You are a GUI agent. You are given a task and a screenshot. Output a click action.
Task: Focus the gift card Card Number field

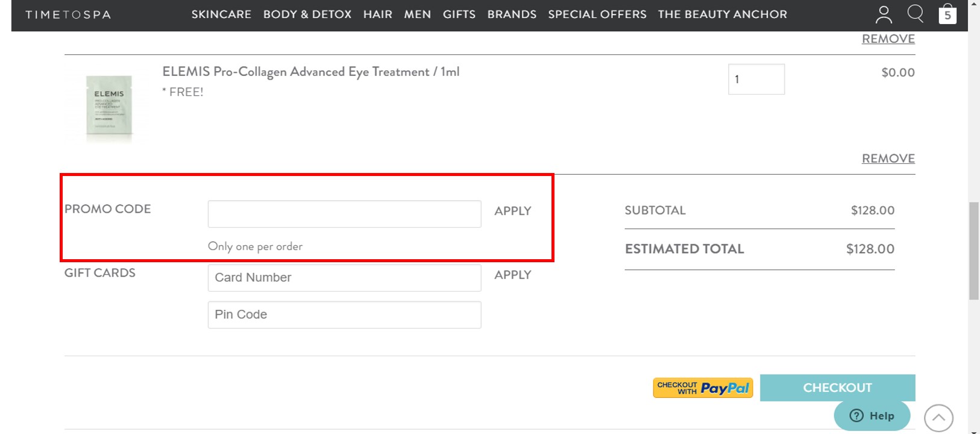345,278
